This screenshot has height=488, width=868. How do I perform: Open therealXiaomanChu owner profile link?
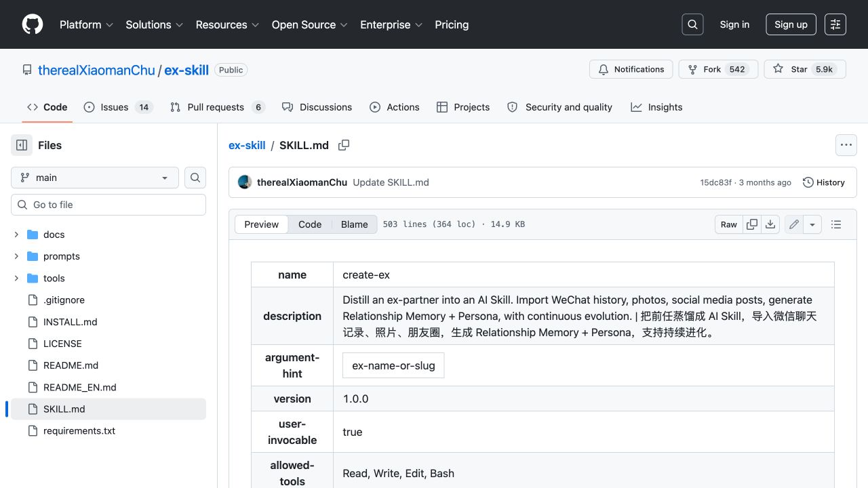coord(96,70)
